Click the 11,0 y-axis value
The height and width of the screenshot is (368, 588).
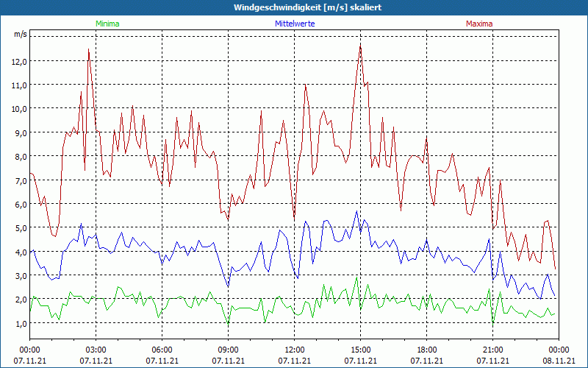point(20,85)
